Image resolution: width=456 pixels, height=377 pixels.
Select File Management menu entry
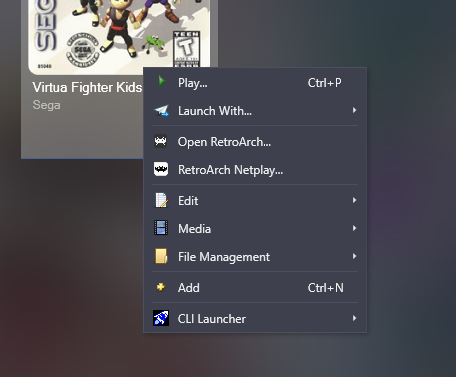(255, 257)
